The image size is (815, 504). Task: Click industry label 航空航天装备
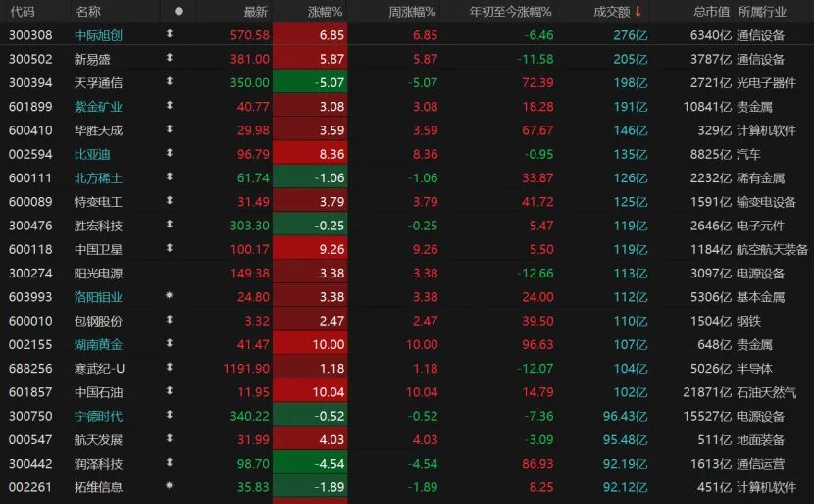pyautogui.click(x=773, y=249)
